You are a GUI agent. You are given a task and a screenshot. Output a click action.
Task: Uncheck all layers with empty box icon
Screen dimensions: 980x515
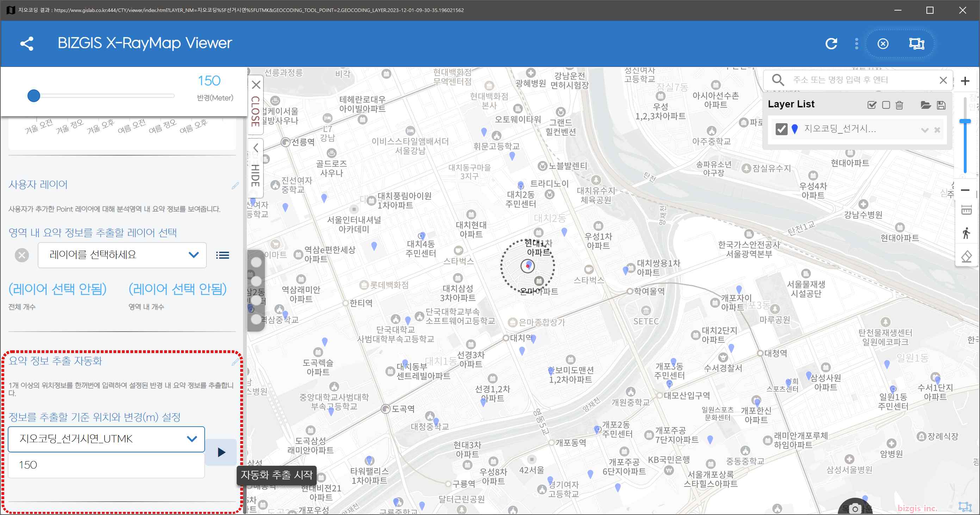click(886, 105)
